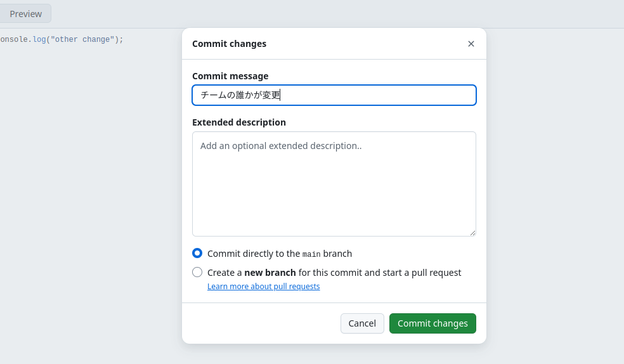This screenshot has width=624, height=364.
Task: Open Learn more about pull requests link
Action: (x=263, y=287)
